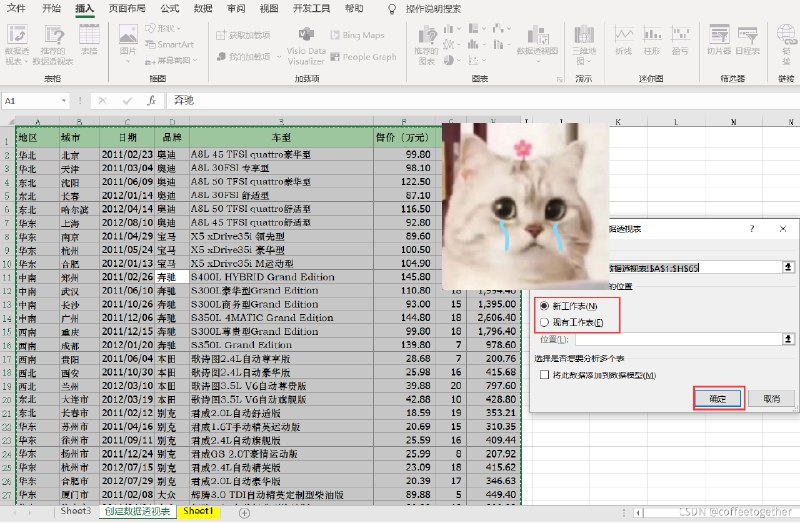Screen dimensions: 800x523
Task: Launch the People Graph add-in
Action: pos(363,57)
